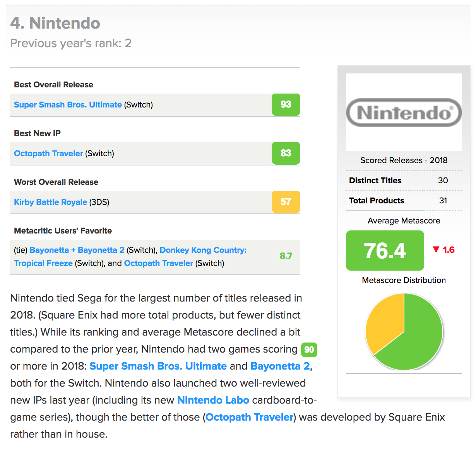Open Octopath Traveler in Users' Favorite row
The image size is (476, 450).
pyautogui.click(x=158, y=263)
